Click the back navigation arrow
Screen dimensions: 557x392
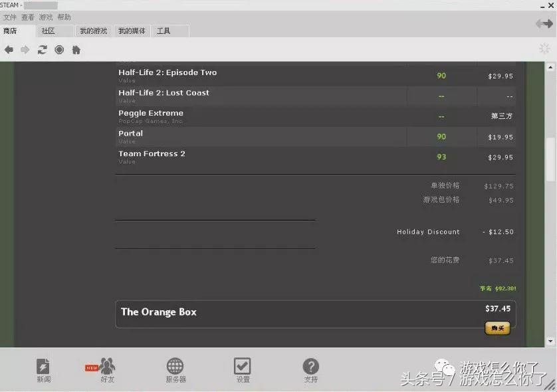[9, 49]
